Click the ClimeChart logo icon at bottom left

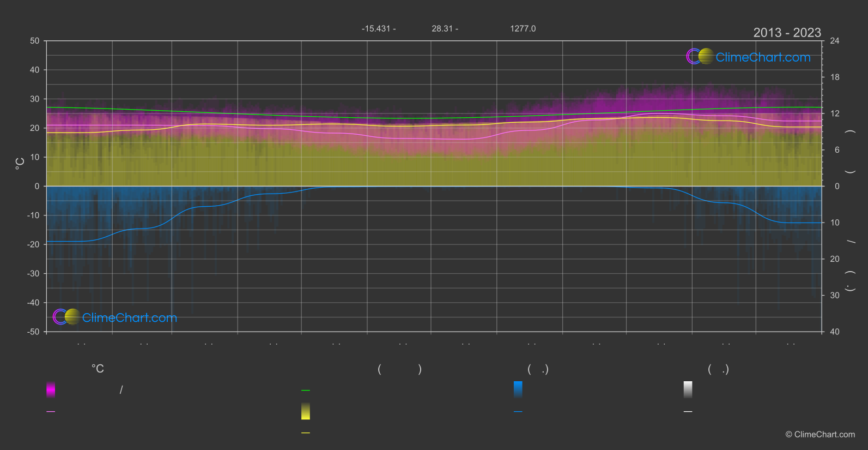tap(66, 317)
